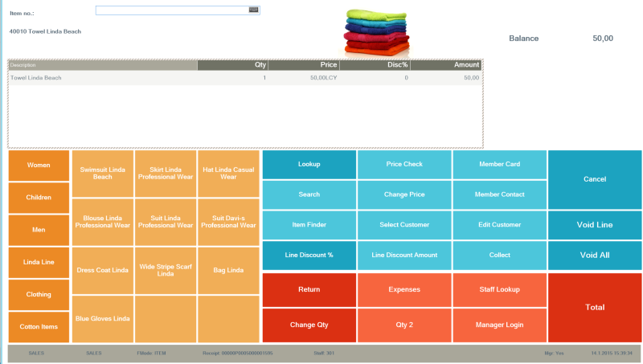Open Item Finder
Viewport: 643px width, 364px height.
(309, 225)
